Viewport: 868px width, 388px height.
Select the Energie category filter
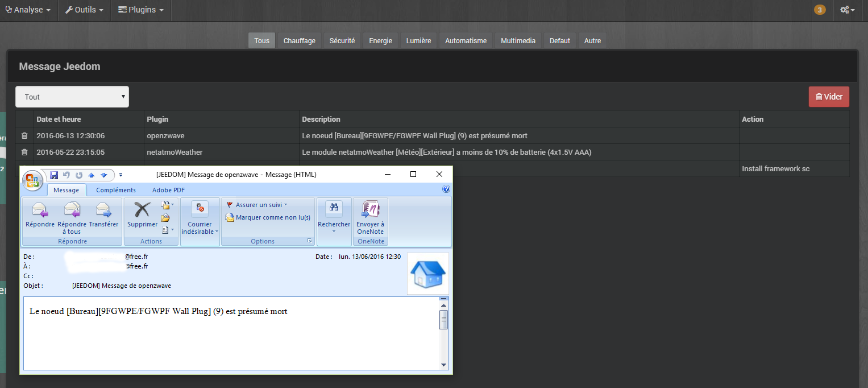pos(381,40)
